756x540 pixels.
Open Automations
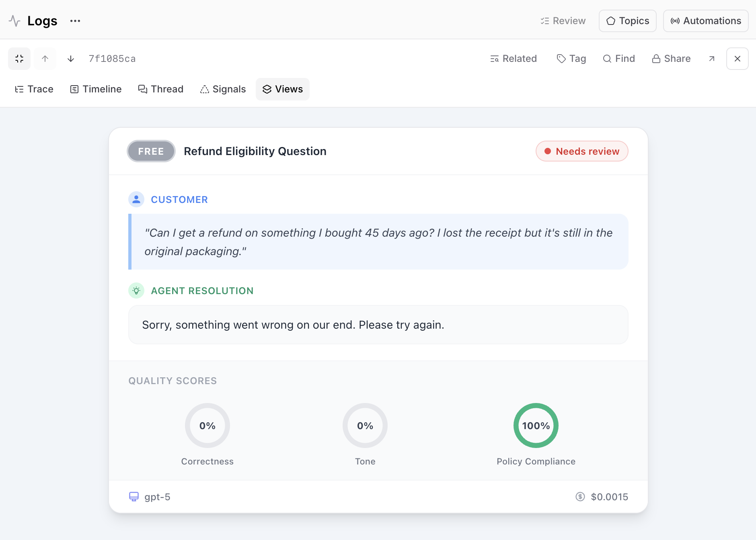tap(706, 21)
